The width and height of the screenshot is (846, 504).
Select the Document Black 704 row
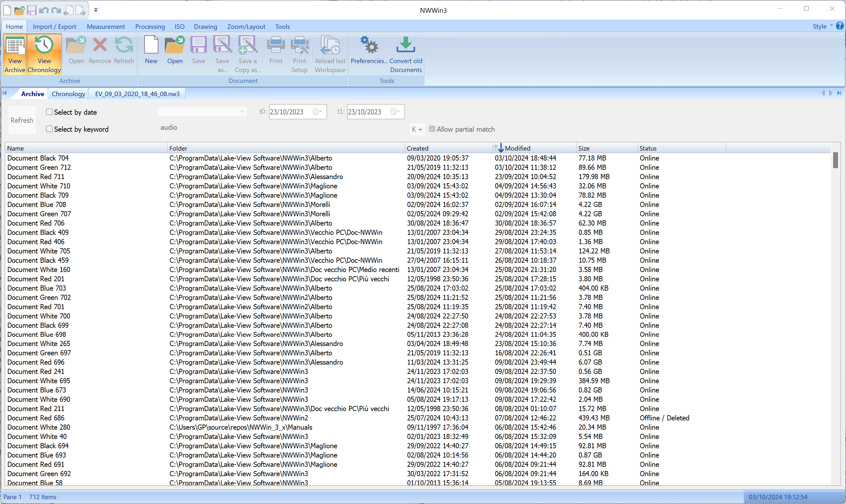click(418, 158)
